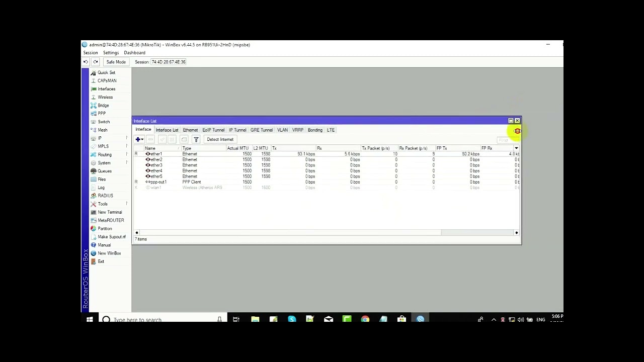Select the ether1 interface row
Image resolution: width=644 pixels, height=362 pixels.
point(327,154)
